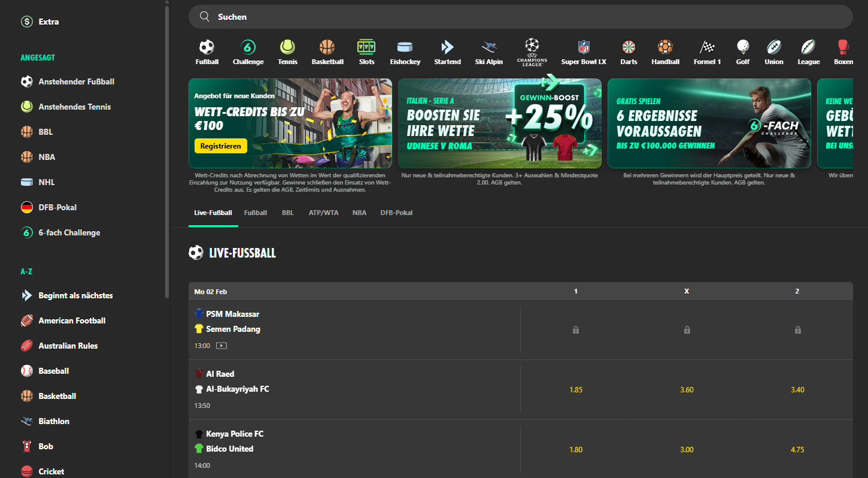Image resolution: width=868 pixels, height=478 pixels.
Task: Open the Champions League icon
Action: pyautogui.click(x=532, y=52)
